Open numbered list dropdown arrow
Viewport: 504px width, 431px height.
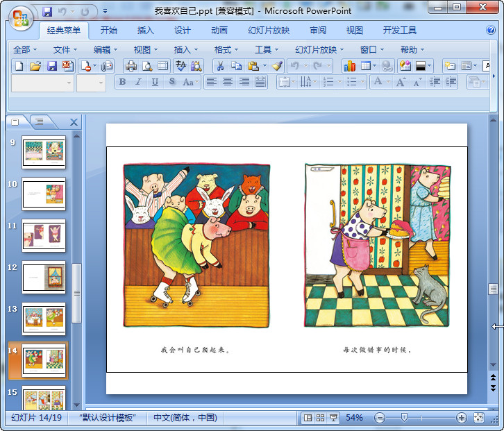coord(339,82)
